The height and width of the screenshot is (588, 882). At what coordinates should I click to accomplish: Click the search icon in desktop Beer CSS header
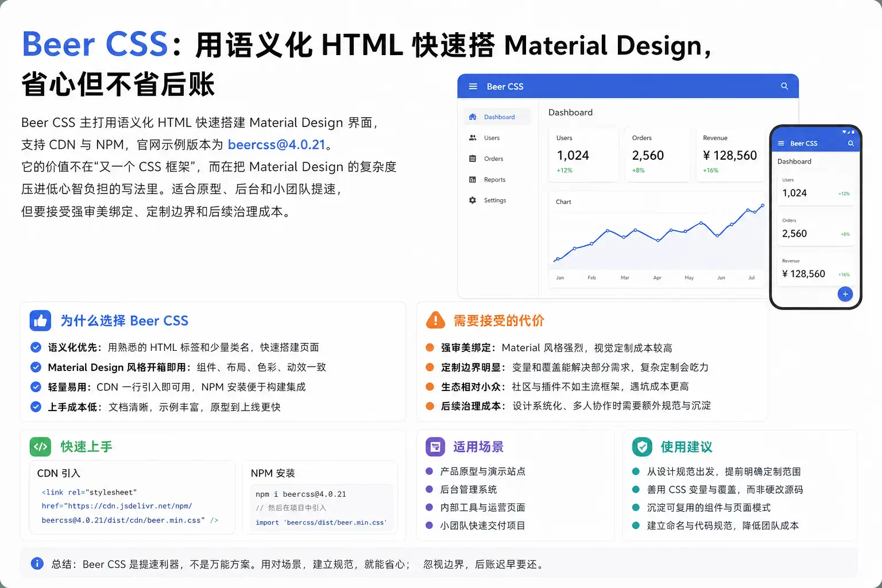tap(784, 86)
